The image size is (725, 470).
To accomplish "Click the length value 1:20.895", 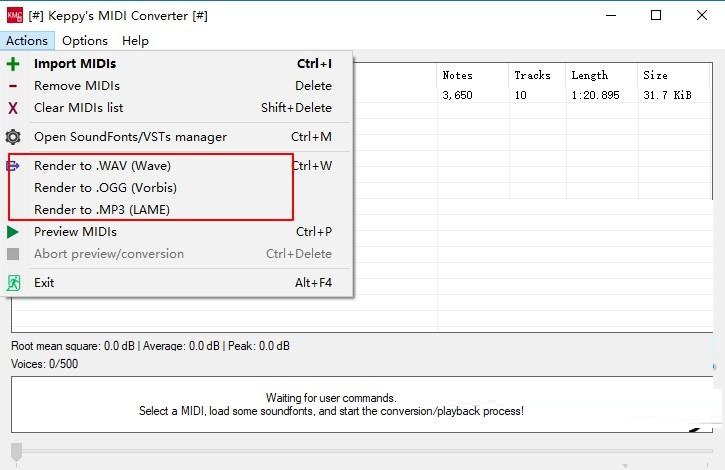I will coord(596,95).
